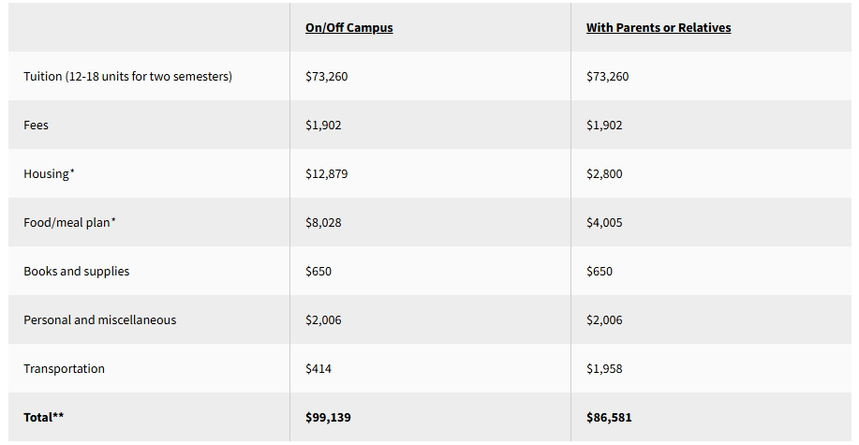859x445 pixels.
Task: Select the $4,005 food cost
Action: pyautogui.click(x=604, y=223)
